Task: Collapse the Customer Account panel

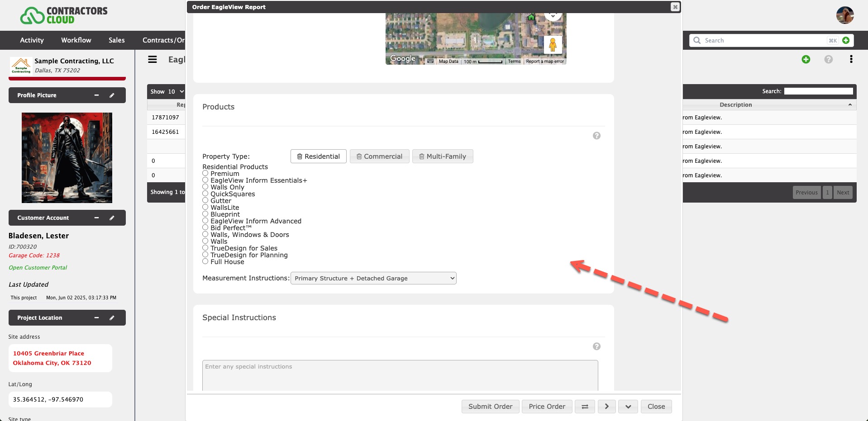Action: [96, 218]
